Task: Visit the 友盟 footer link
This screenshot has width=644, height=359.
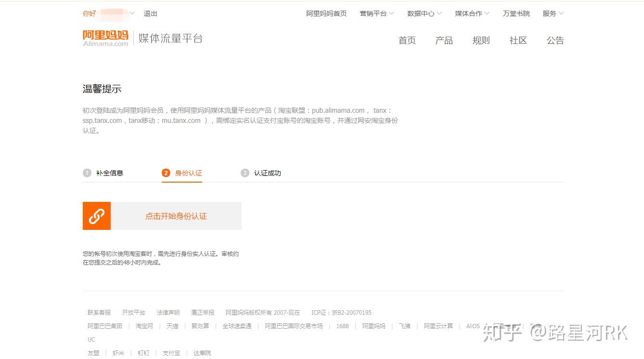Action: point(93,353)
